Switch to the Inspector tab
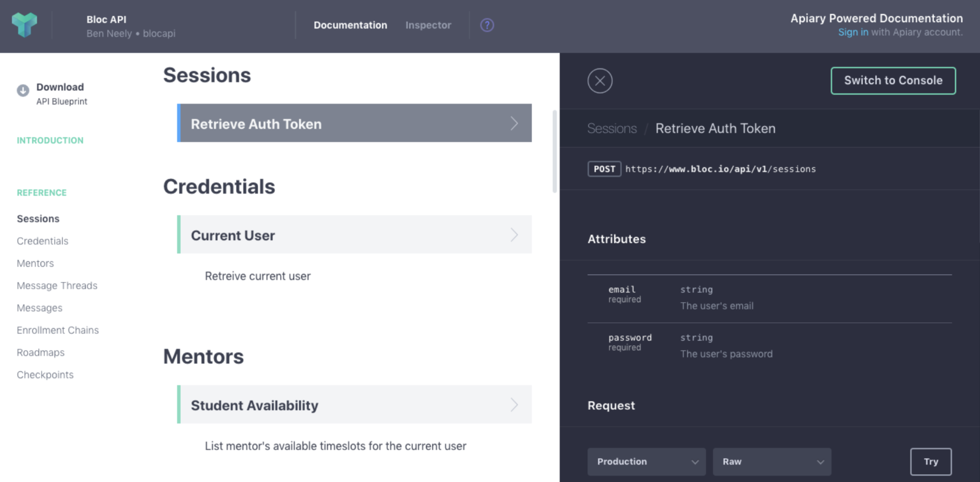This screenshot has height=482, width=980. point(428,25)
